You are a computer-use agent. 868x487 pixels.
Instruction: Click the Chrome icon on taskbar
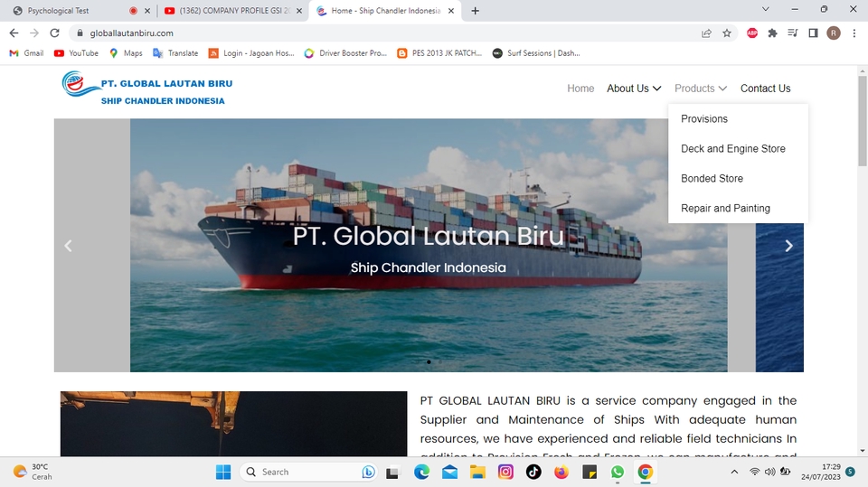(645, 472)
